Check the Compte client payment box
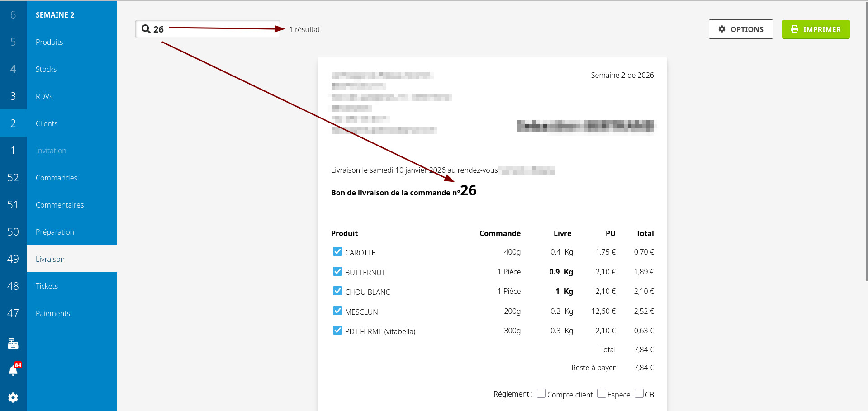The width and height of the screenshot is (868, 411). tap(541, 393)
